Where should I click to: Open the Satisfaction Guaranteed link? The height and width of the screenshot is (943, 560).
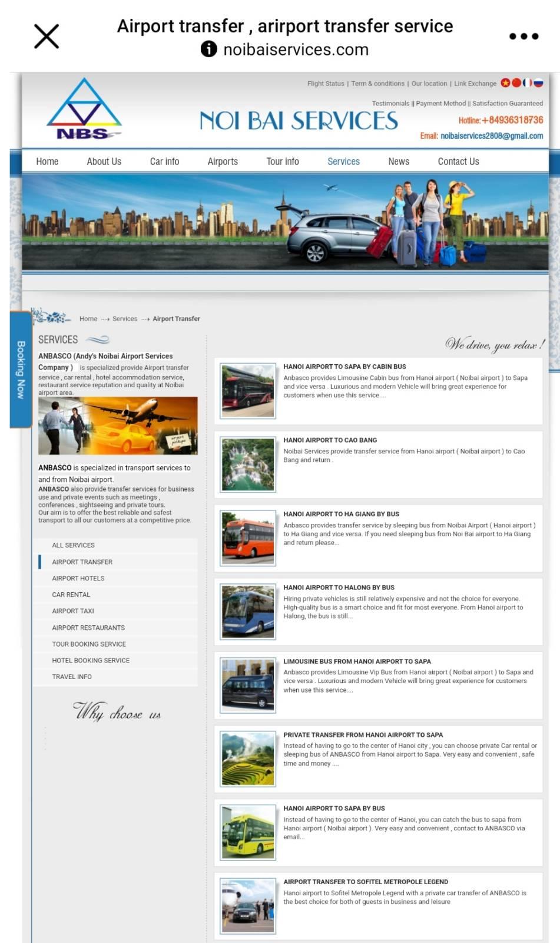pyautogui.click(x=508, y=103)
